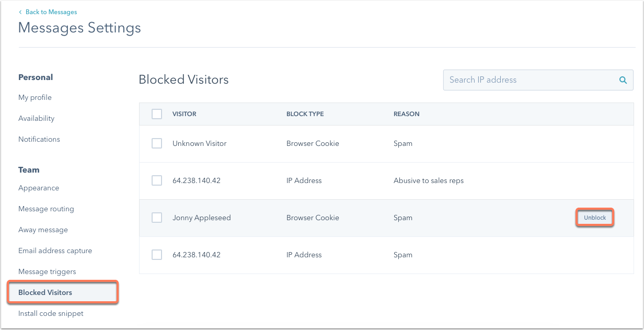The height and width of the screenshot is (330, 644).
Task: Click Browser Cookie in Unknown Visitor row
Action: pos(313,143)
